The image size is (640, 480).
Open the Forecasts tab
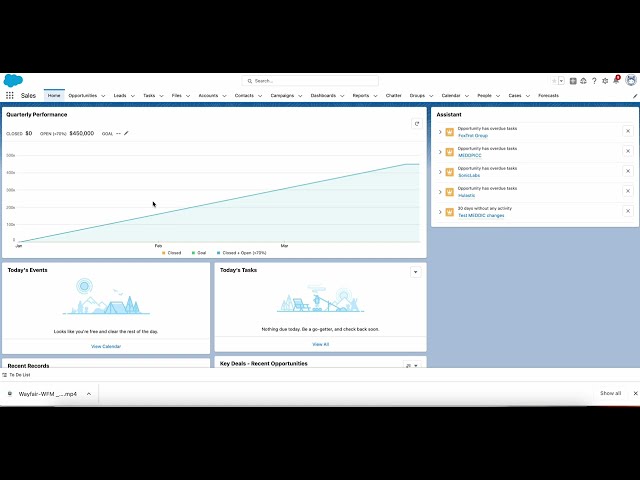click(x=548, y=96)
